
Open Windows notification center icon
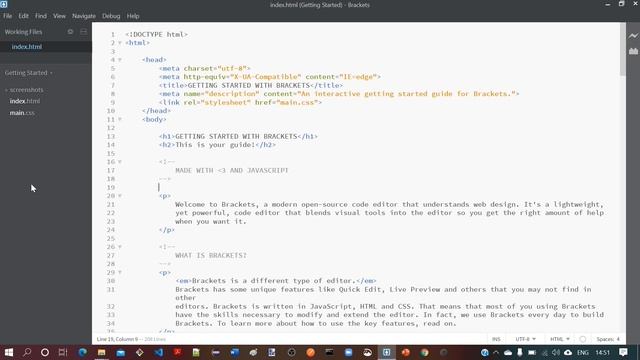pyautogui.click(x=623, y=352)
